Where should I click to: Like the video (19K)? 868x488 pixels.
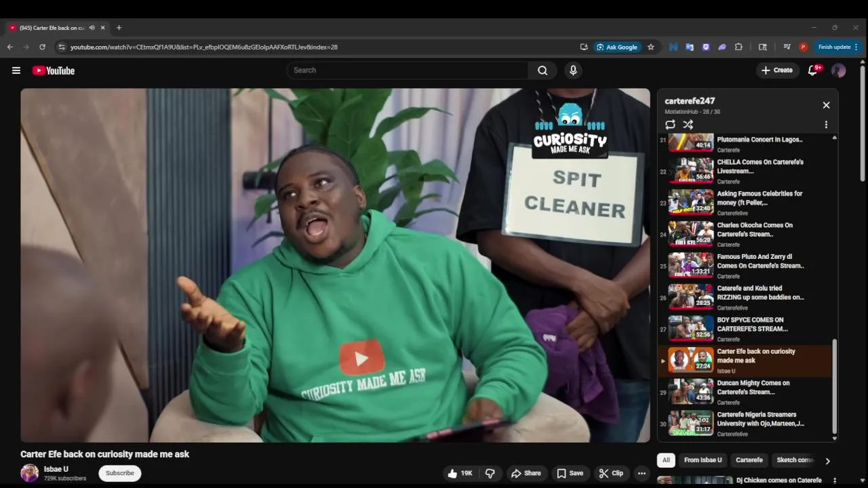point(460,473)
